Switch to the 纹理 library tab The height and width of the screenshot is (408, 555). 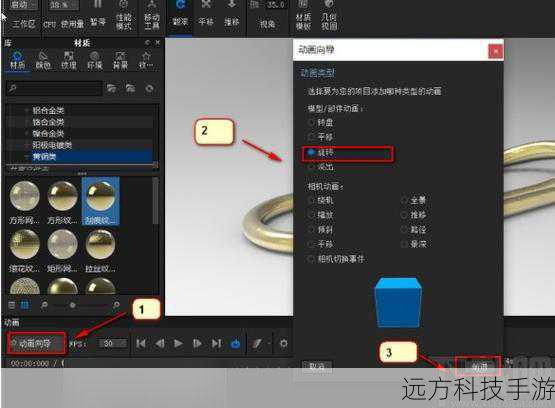coord(69,60)
